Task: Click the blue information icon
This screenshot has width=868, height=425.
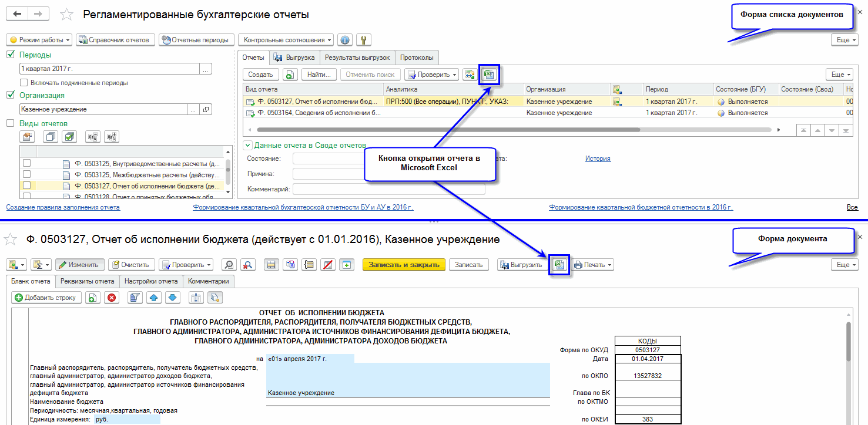Action: (x=346, y=40)
